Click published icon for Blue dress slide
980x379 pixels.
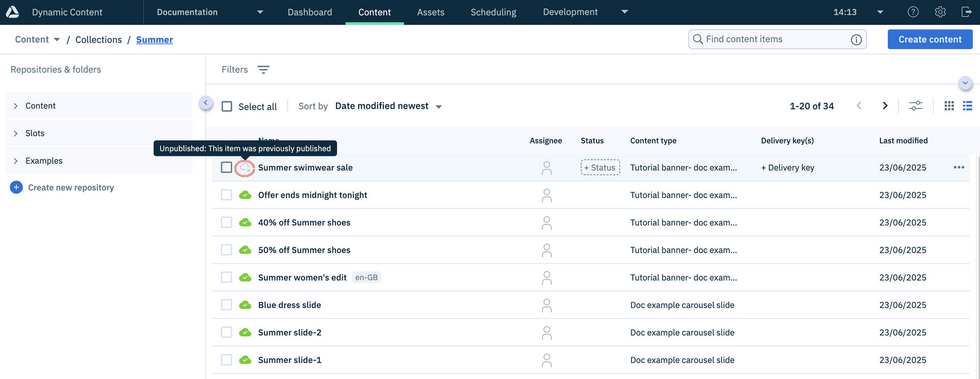pyautogui.click(x=245, y=305)
